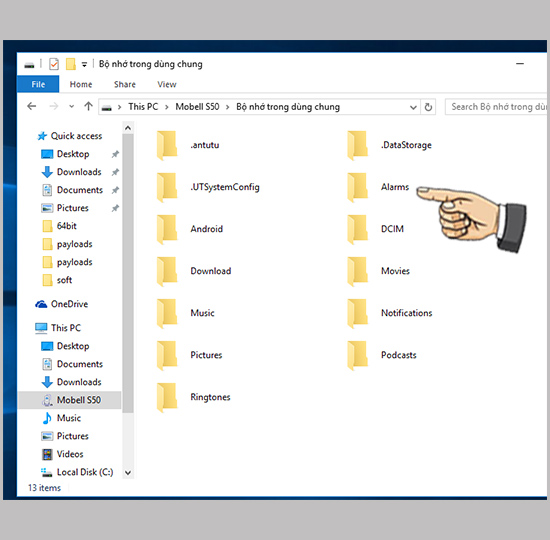550x540 pixels.
Task: Refresh the current folder view
Action: point(428,107)
